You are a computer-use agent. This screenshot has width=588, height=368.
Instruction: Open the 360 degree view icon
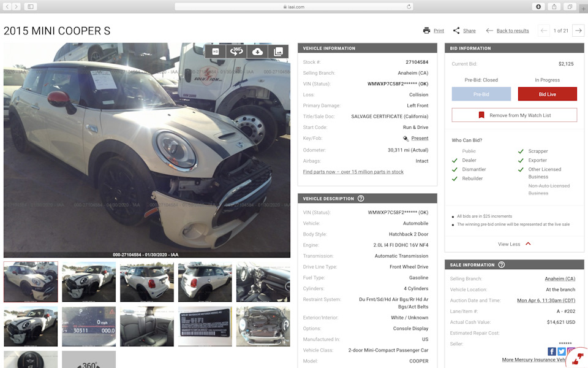click(x=236, y=52)
